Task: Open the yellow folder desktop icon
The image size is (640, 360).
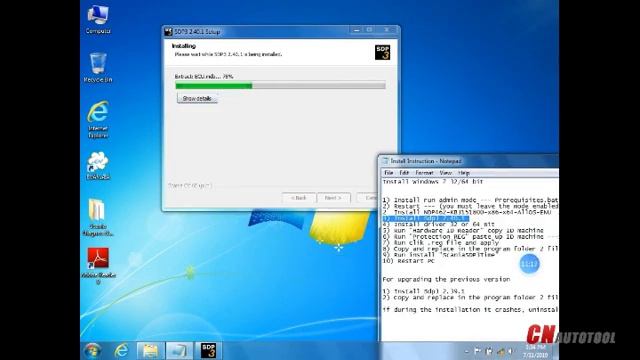Action: 98,217
